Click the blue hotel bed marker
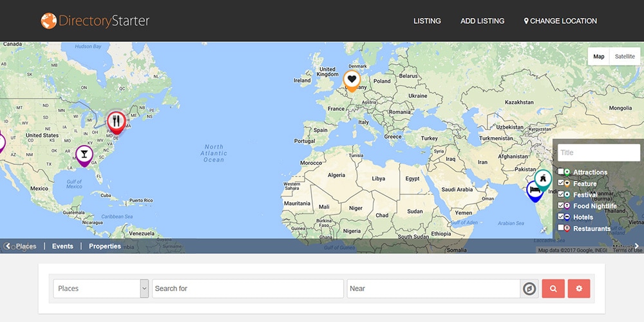The height and width of the screenshot is (322, 644). [x=534, y=190]
